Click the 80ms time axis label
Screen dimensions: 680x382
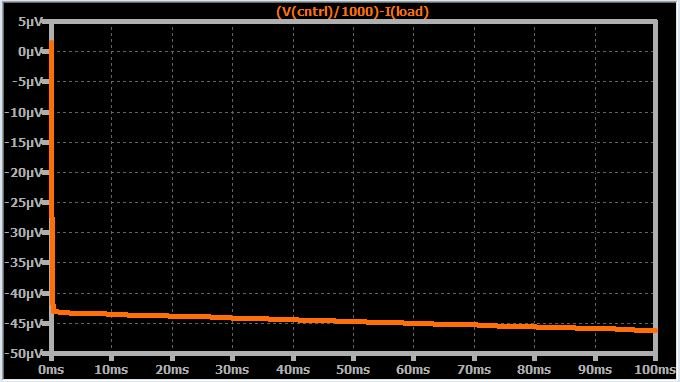tap(534, 370)
